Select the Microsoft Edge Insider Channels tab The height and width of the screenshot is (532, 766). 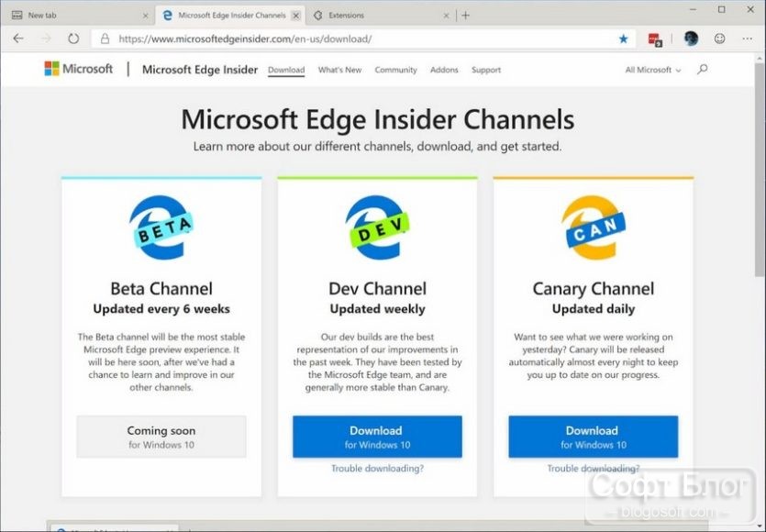tap(230, 16)
